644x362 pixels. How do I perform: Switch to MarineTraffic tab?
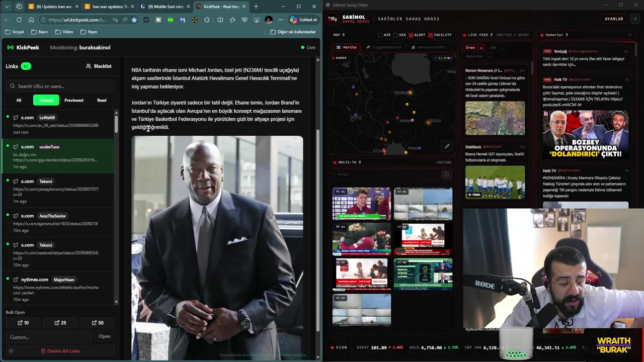point(429,47)
